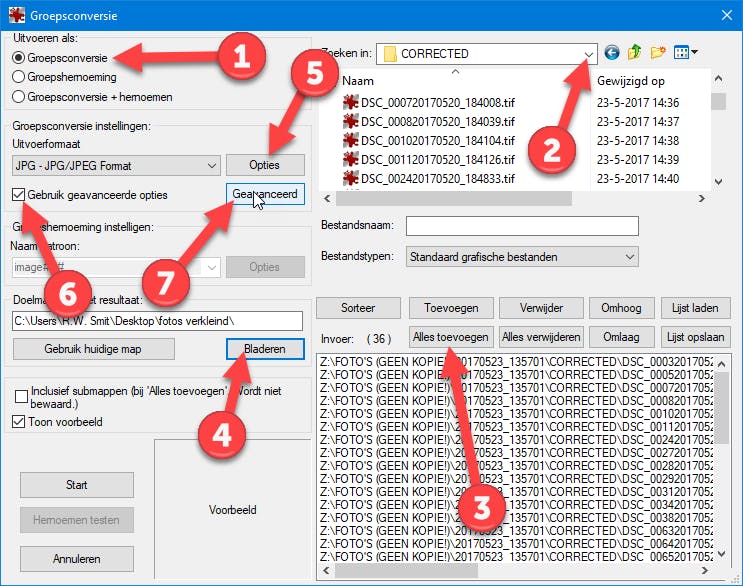Screen dimensions: 743x586
Task: Open the JPG - JPG/JPEG Format dropdown
Action: click(x=116, y=166)
